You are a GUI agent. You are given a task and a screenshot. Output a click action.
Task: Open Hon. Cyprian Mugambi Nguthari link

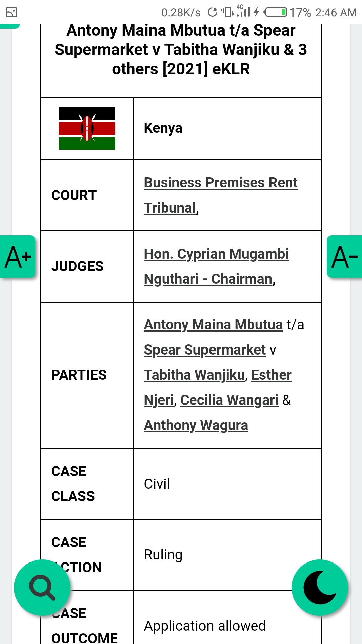216,254
